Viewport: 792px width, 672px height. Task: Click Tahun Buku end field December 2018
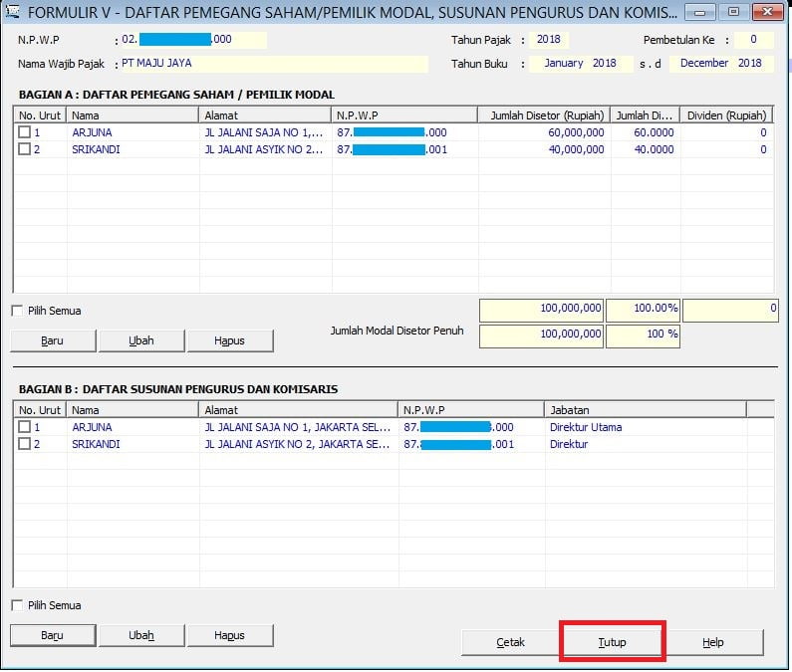(721, 64)
